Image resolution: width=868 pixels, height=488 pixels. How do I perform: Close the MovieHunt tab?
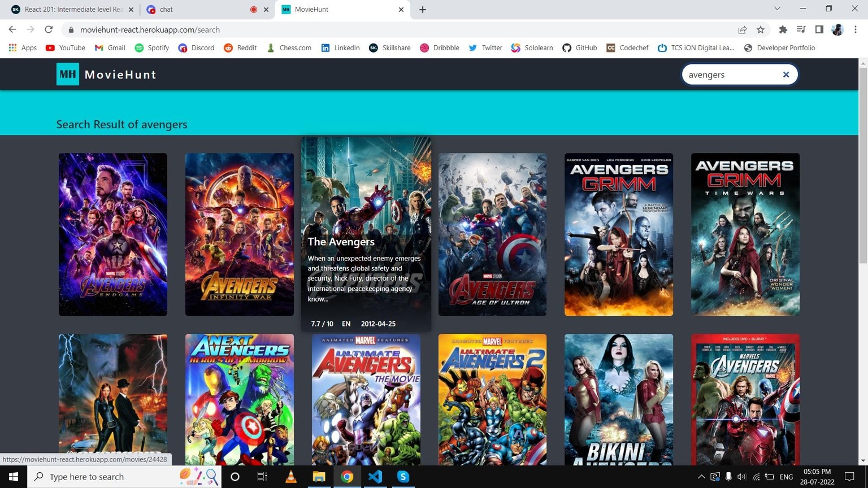[x=401, y=10]
